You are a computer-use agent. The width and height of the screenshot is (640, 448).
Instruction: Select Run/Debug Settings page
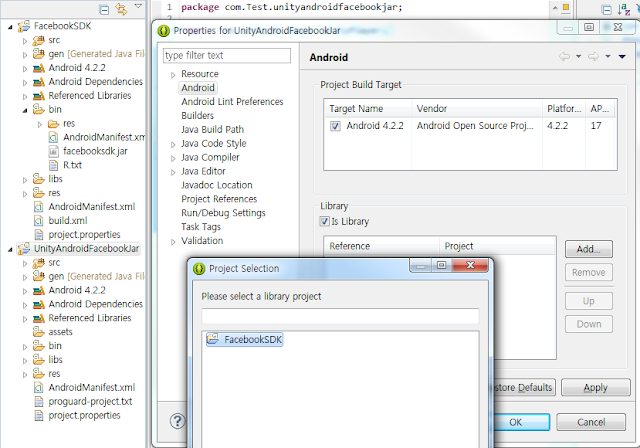(223, 213)
